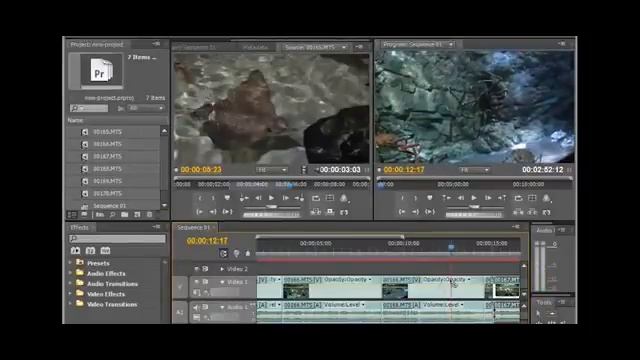Collapse the Audio 1 track
This screenshot has height=360, width=640.
tap(222, 307)
